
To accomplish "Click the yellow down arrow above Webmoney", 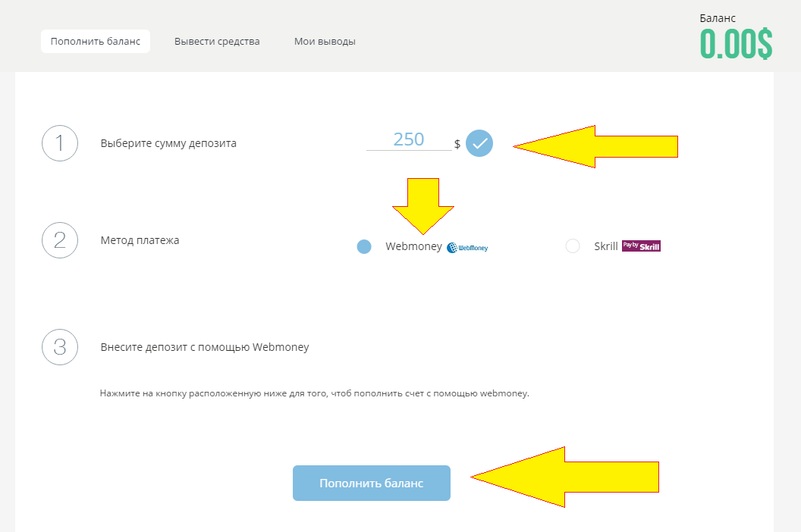I will coord(423,206).
